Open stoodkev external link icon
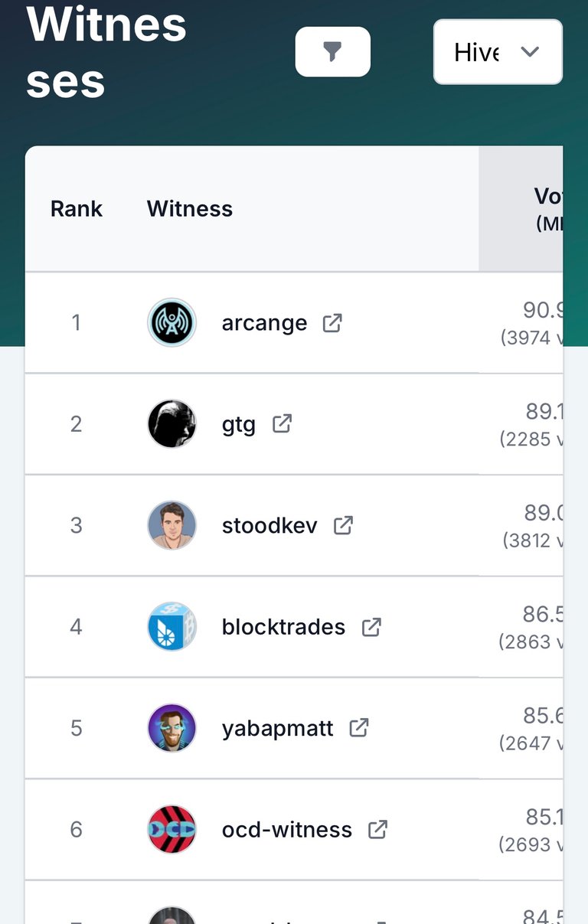 click(343, 525)
